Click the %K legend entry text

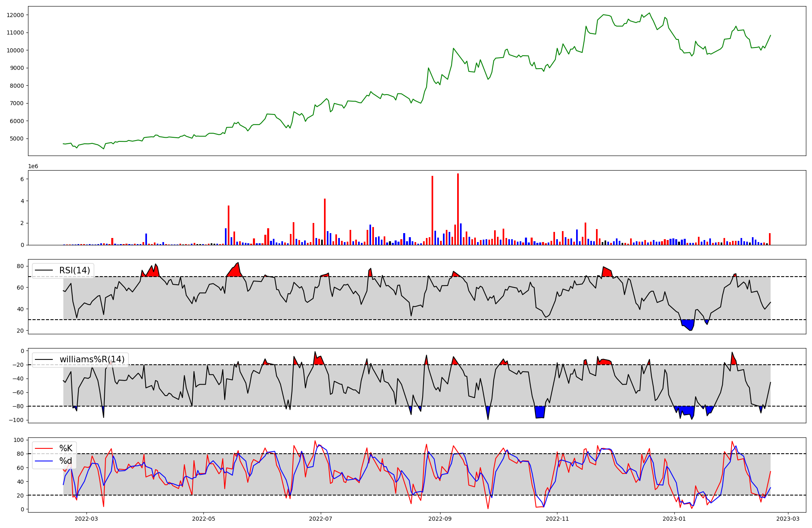(66, 448)
